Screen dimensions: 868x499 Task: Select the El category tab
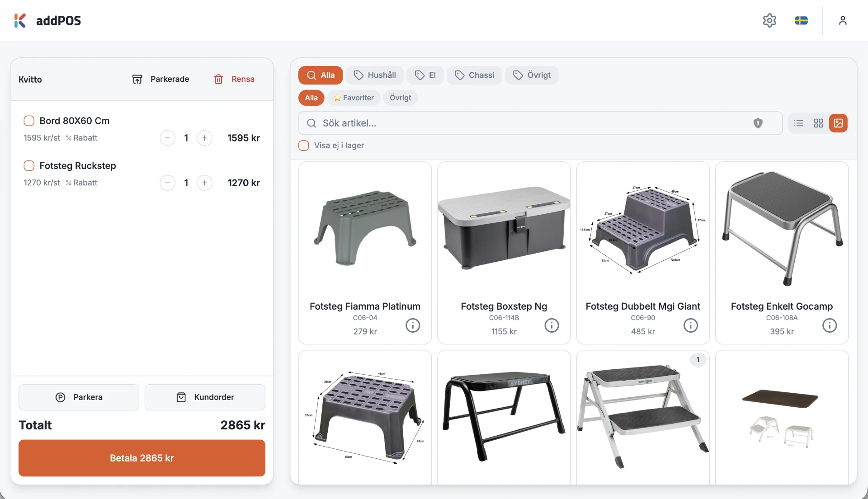tap(425, 75)
